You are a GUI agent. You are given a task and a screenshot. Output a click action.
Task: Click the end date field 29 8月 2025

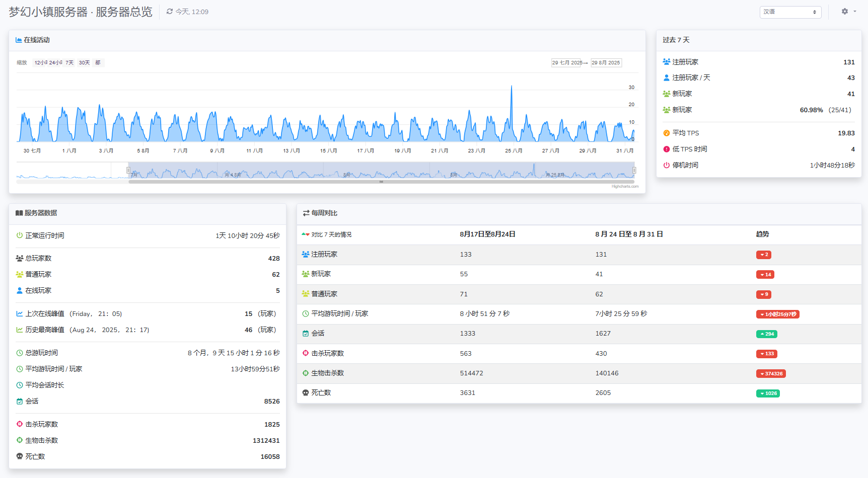click(606, 63)
